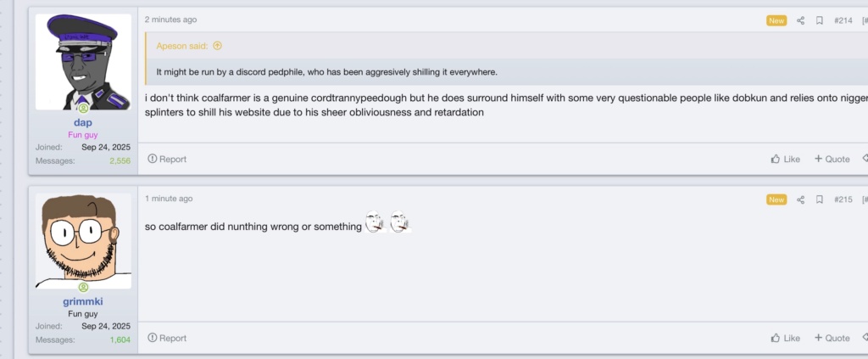
Task: Click the Report button under dap's post
Action: point(167,159)
